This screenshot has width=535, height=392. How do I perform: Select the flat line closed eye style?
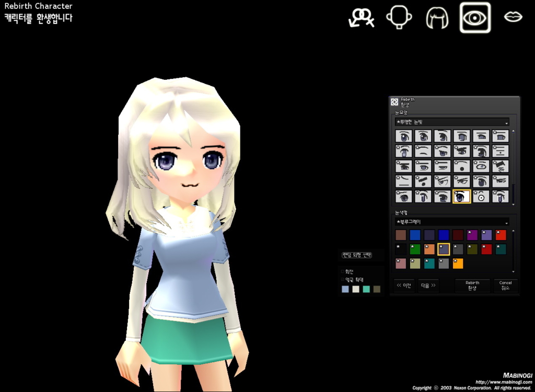[404, 181]
